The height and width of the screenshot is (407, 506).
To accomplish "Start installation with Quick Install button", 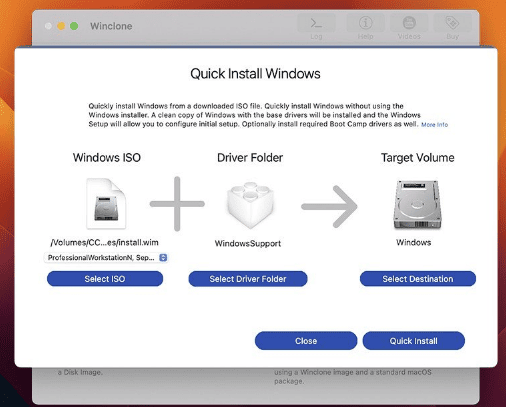I will click(414, 341).
